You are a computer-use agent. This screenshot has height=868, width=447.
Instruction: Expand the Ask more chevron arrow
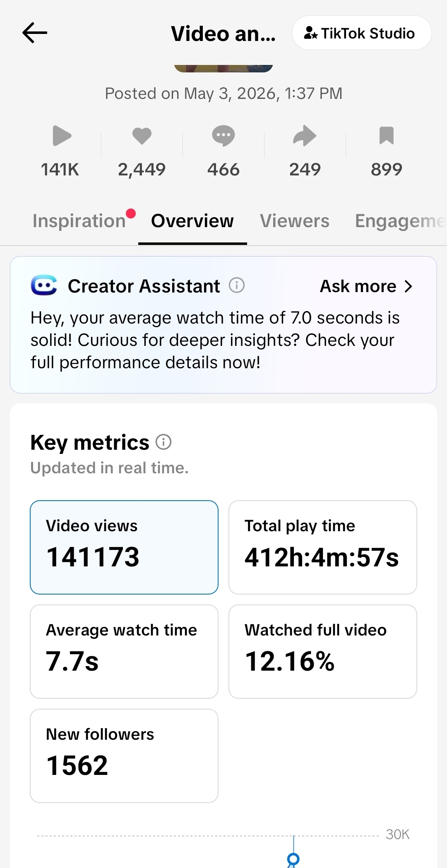pos(408,286)
